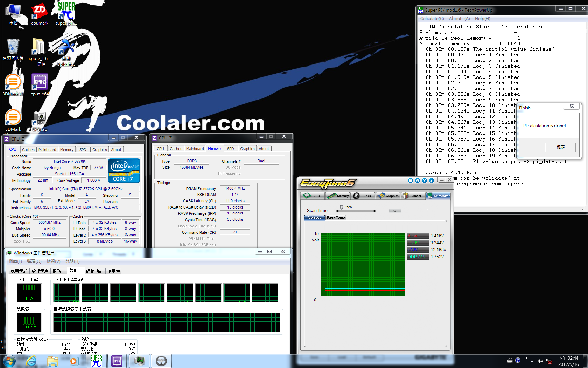Click the EasyTune6 help question-mark icon
Screen dimensions: 588x368
click(x=424, y=180)
